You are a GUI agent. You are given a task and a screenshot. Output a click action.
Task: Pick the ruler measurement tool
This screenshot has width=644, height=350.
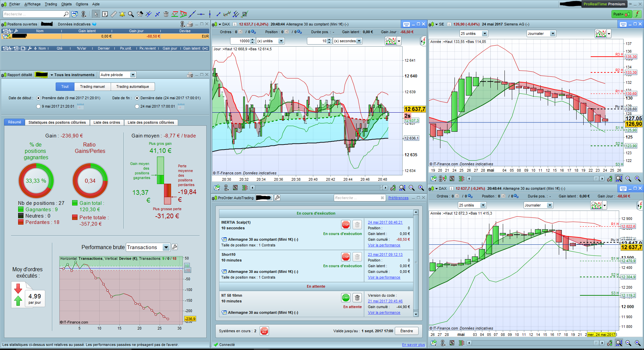click(114, 14)
